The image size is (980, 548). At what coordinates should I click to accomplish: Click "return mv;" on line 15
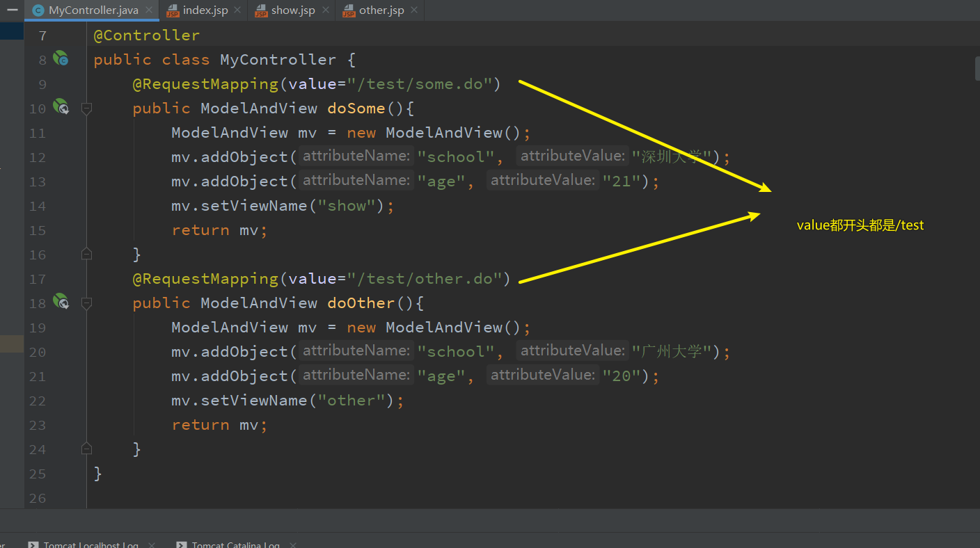pyautogui.click(x=219, y=230)
